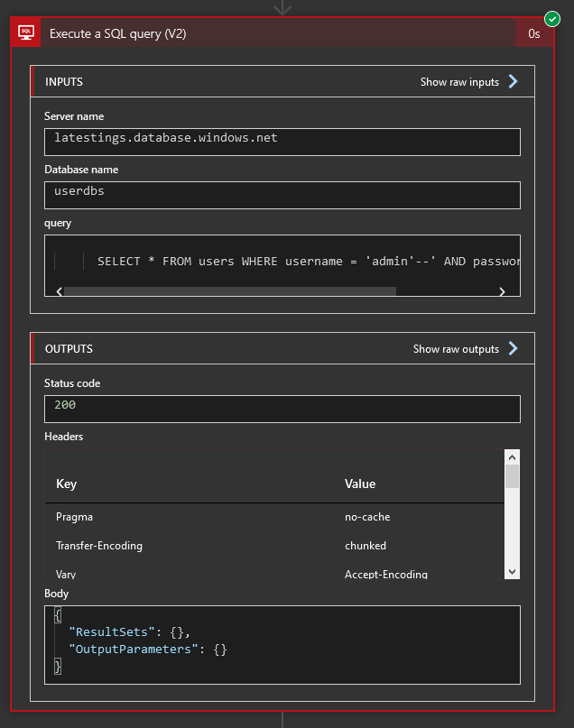Open Show raw inputs
574x728 pixels.
[x=459, y=82]
